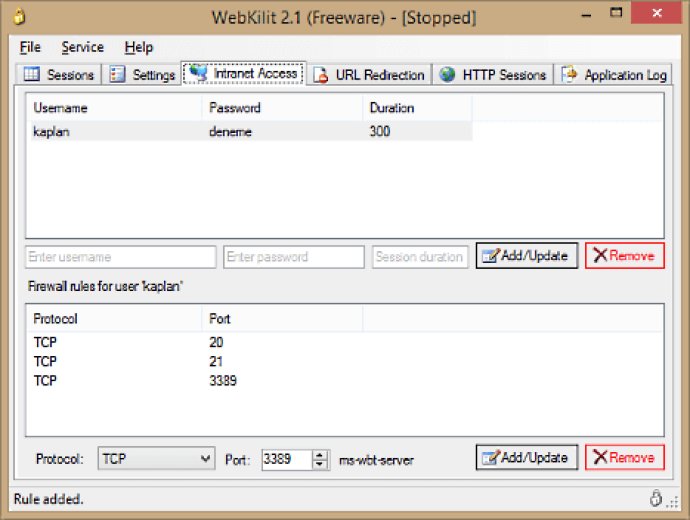Screen dimensions: 690x520
Task: Click the Settings tab list icon
Action: (117, 74)
